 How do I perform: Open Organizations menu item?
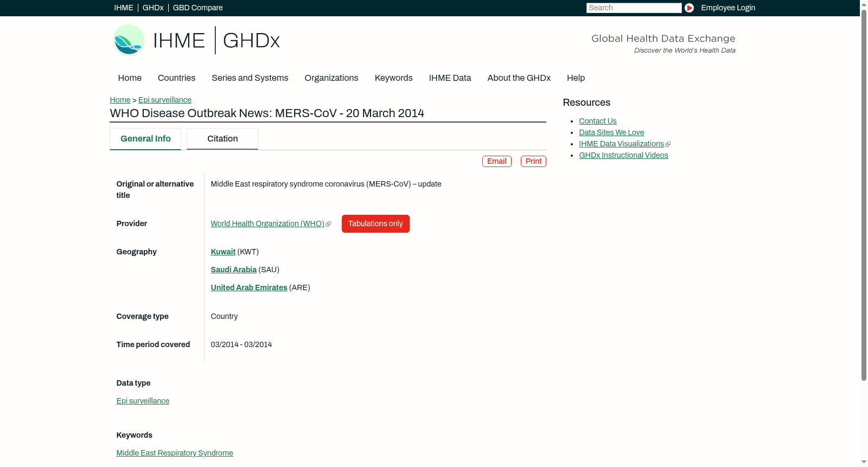331,78
